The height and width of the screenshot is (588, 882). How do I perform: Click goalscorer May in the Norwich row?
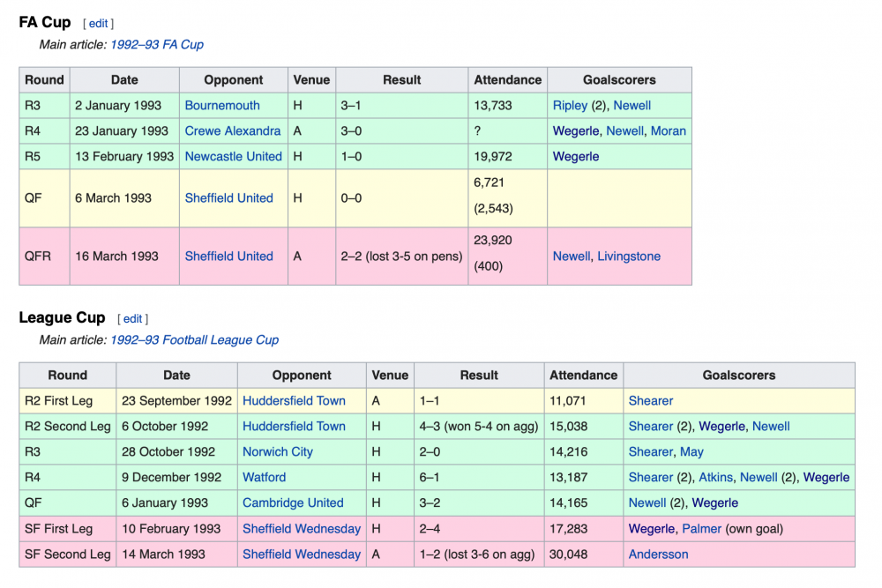691,451
